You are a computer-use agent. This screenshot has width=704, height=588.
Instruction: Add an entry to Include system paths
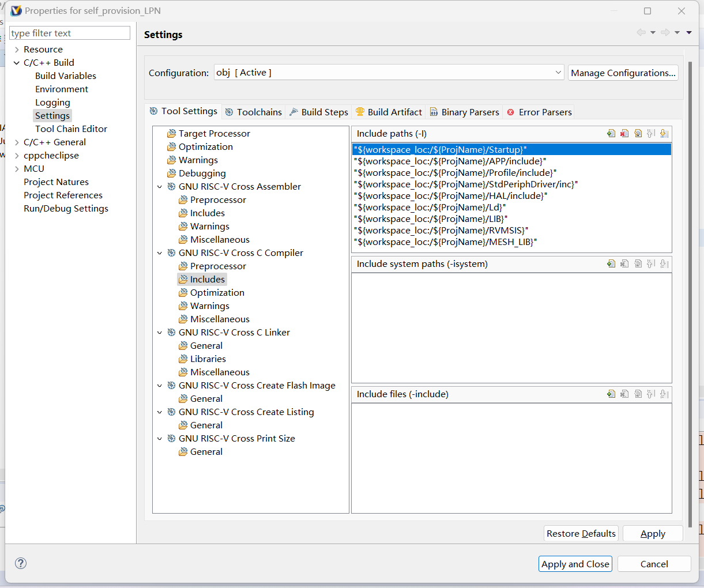click(611, 264)
